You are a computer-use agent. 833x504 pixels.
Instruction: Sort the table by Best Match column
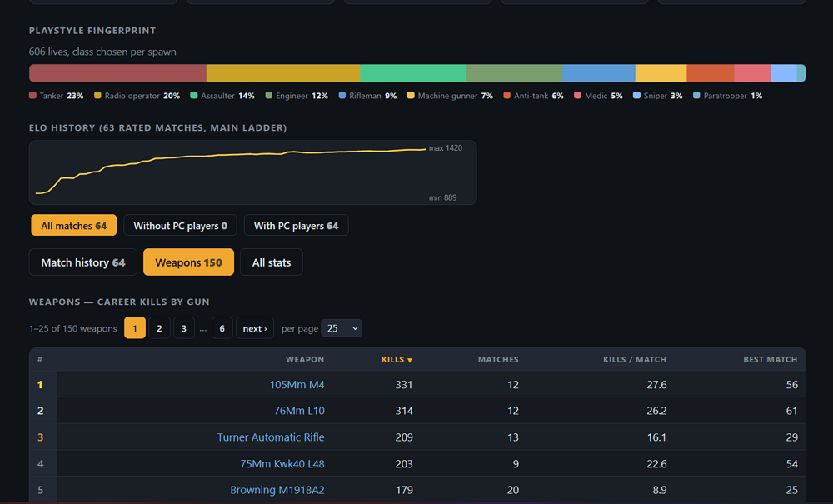point(771,360)
